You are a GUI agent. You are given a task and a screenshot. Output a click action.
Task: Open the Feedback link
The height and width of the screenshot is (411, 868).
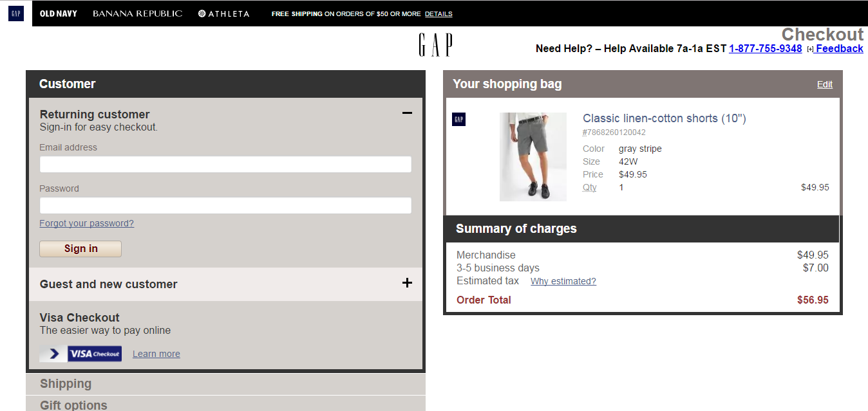(839, 49)
